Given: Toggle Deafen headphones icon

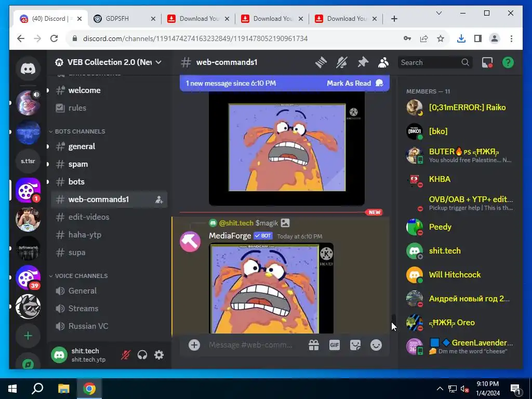Looking at the screenshot, I should click(142, 355).
